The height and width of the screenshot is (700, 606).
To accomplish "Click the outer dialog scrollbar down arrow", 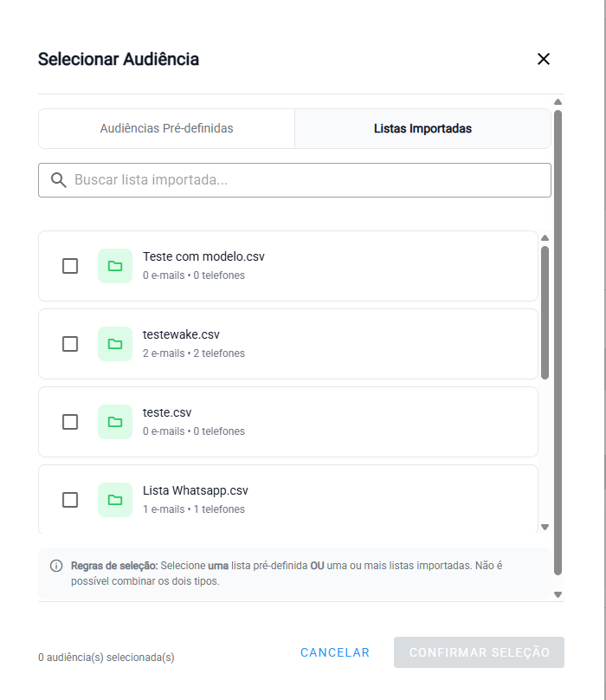I will 558,594.
